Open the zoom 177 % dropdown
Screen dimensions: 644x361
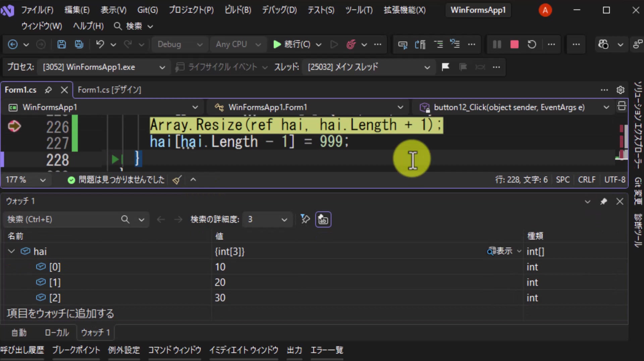pos(25,180)
